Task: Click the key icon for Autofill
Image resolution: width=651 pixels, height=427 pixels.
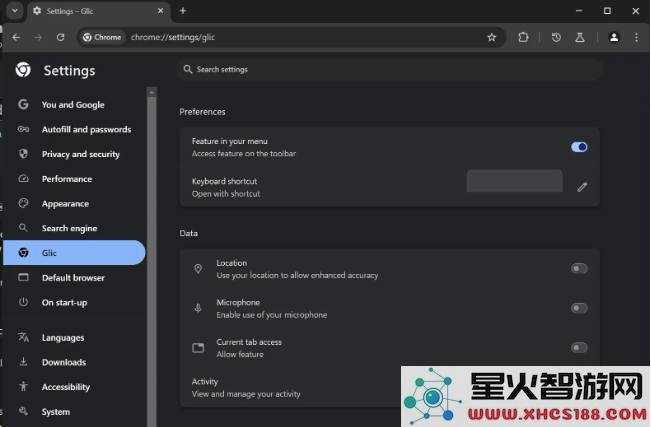Action: pos(23,129)
